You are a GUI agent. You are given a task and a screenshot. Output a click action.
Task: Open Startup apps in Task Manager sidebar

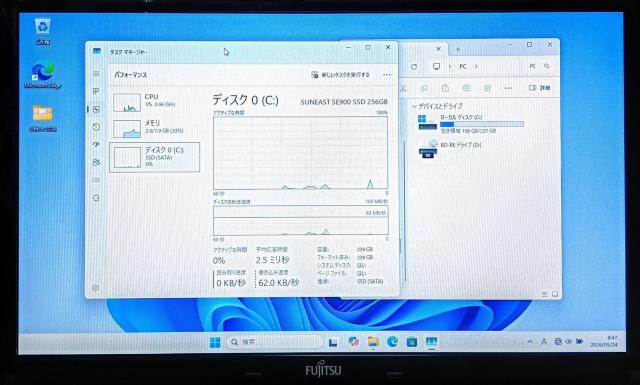point(96,144)
